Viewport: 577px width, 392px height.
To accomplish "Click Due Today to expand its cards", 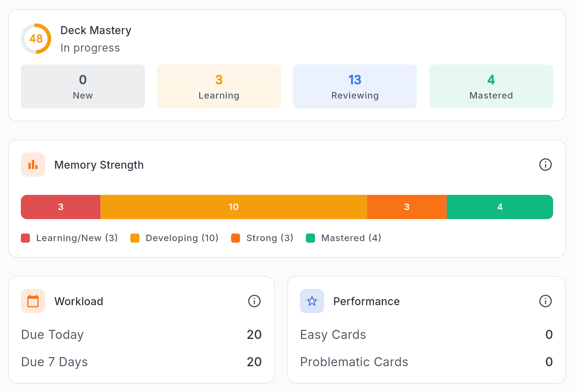I will (52, 335).
